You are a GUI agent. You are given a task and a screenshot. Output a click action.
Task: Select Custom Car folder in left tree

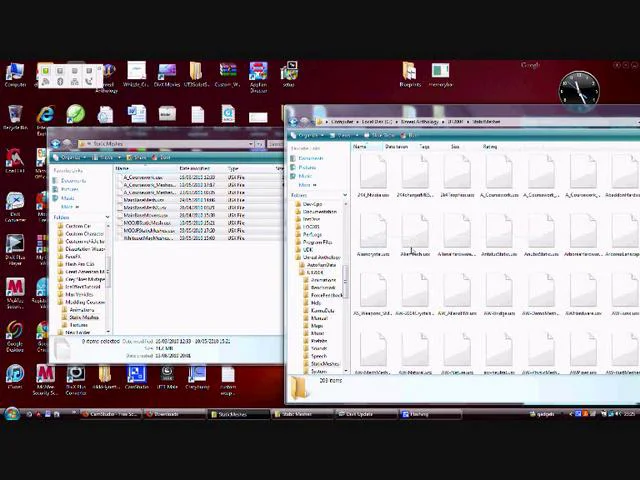coord(74,226)
